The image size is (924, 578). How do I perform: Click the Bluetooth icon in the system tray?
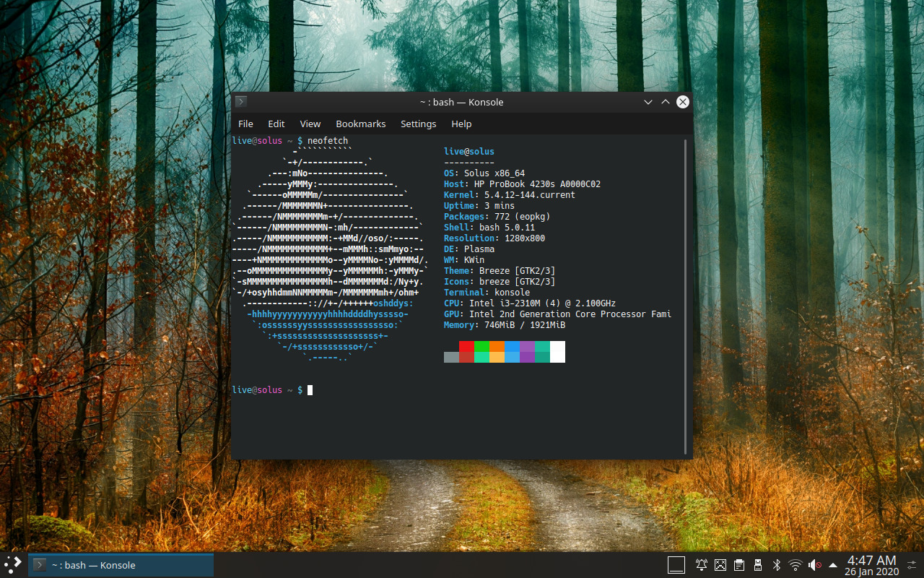coord(777,564)
